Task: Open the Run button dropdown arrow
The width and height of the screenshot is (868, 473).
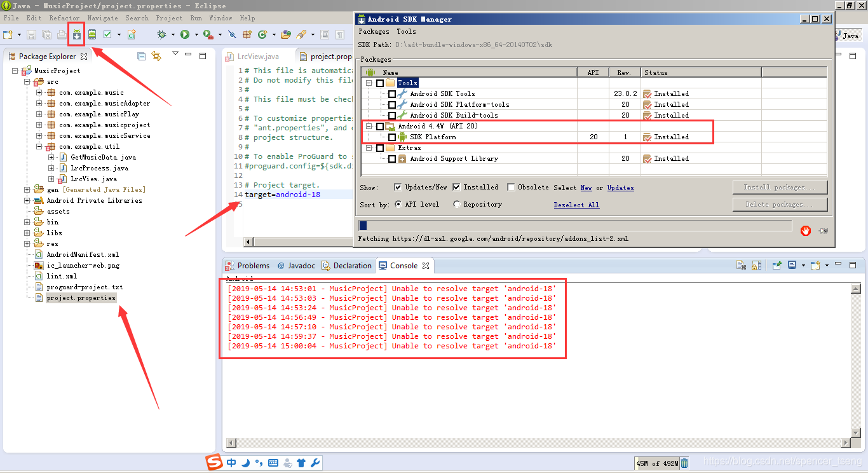Action: coord(196,34)
